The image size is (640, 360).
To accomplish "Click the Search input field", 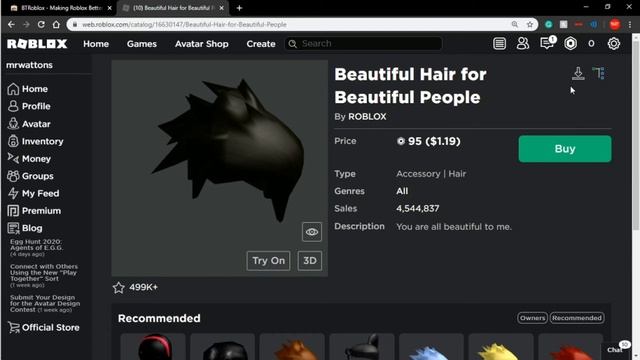I will click(363, 44).
